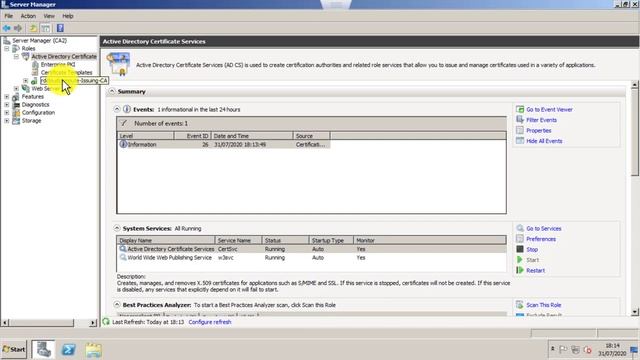Image resolution: width=640 pixels, height=360 pixels.
Task: Open the Go to Event Viewer link
Action: (x=549, y=109)
